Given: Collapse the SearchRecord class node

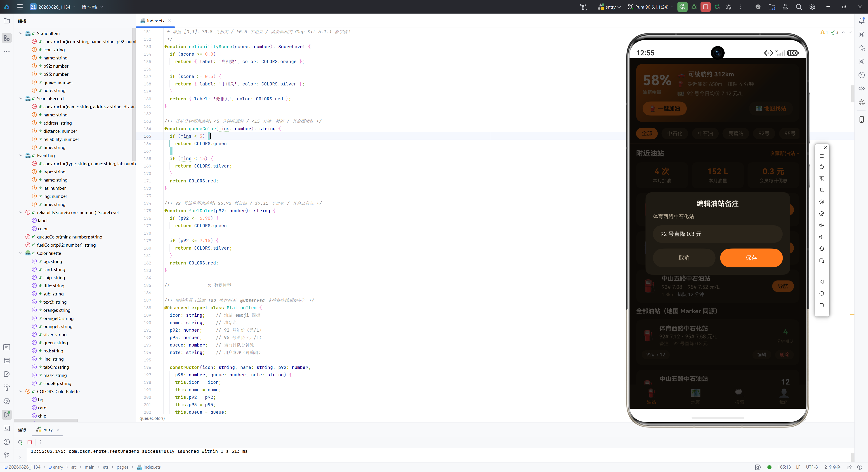Looking at the screenshot, I should [21, 98].
